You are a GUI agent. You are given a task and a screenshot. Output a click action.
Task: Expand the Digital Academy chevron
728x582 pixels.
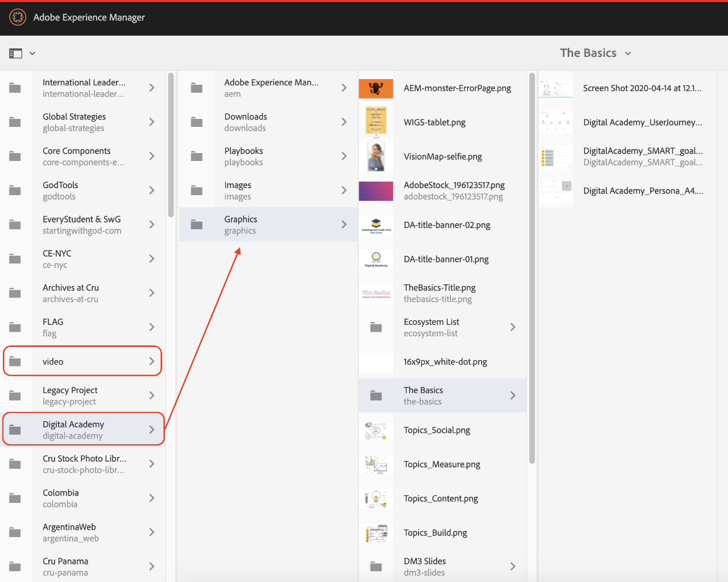click(x=152, y=430)
